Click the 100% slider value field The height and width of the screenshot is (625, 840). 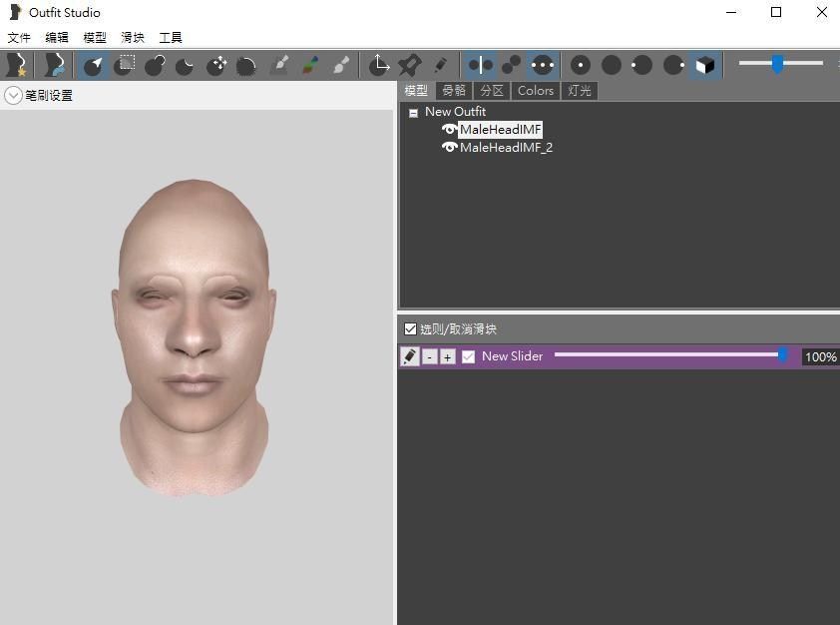820,356
